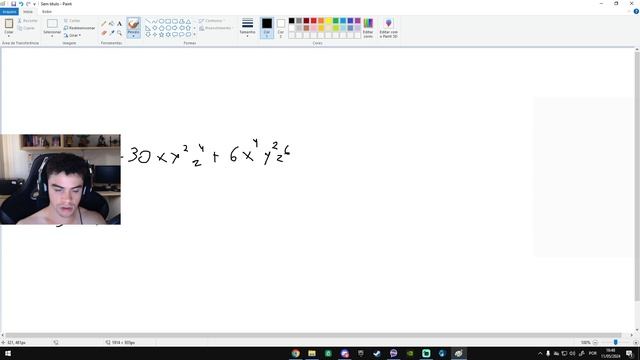Image resolution: width=640 pixels, height=360 pixels.
Task: Click the taskbar clock and date
Action: click(x=611, y=353)
